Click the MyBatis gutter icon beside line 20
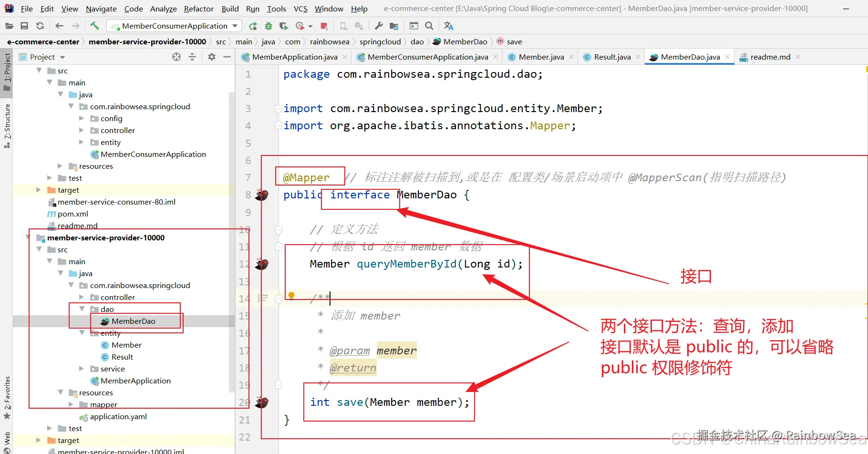Viewport: 868px width, 454px height. click(x=262, y=402)
